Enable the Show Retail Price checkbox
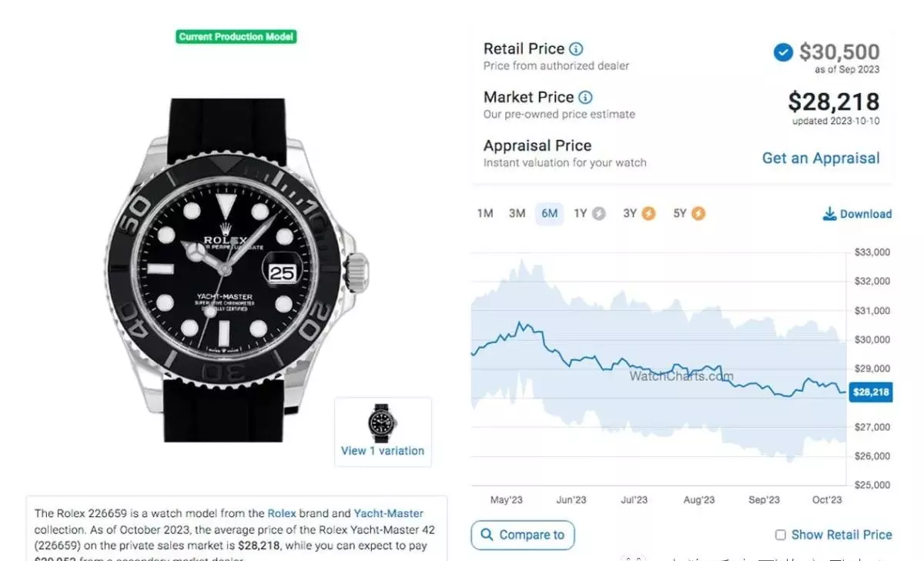 [x=781, y=535]
